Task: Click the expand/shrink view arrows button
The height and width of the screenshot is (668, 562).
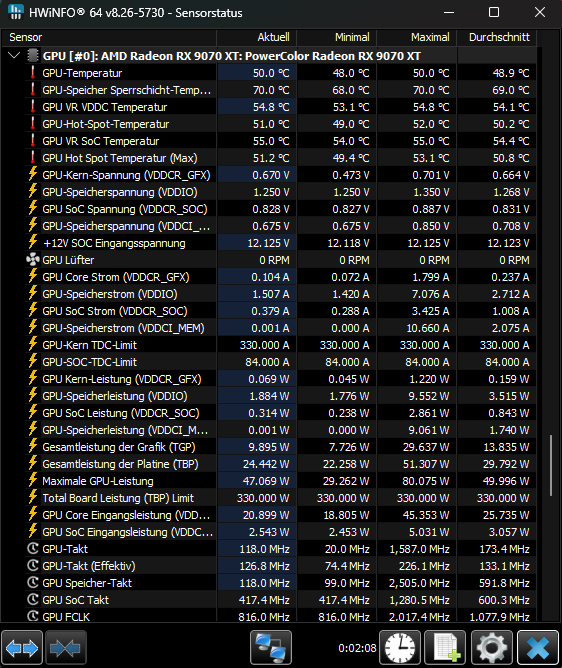Action: point(22,648)
